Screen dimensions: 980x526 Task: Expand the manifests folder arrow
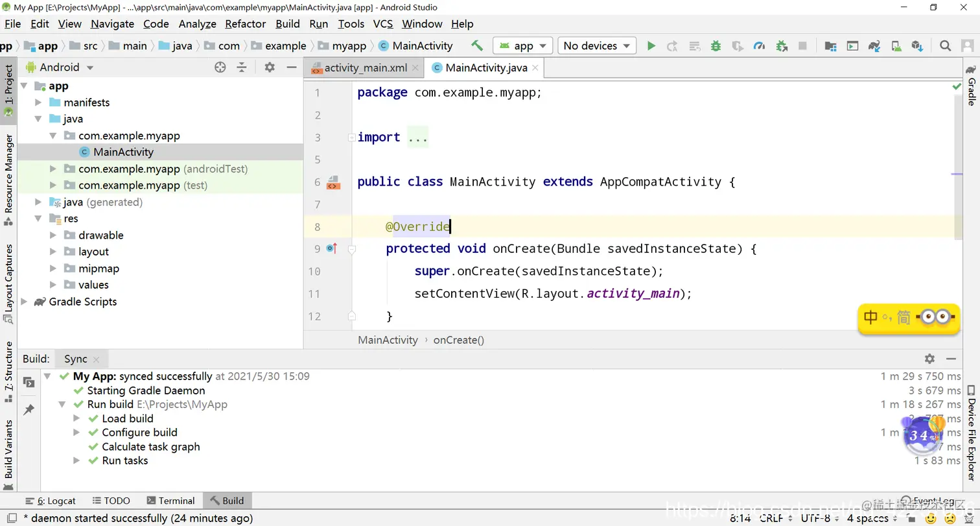[38, 102]
